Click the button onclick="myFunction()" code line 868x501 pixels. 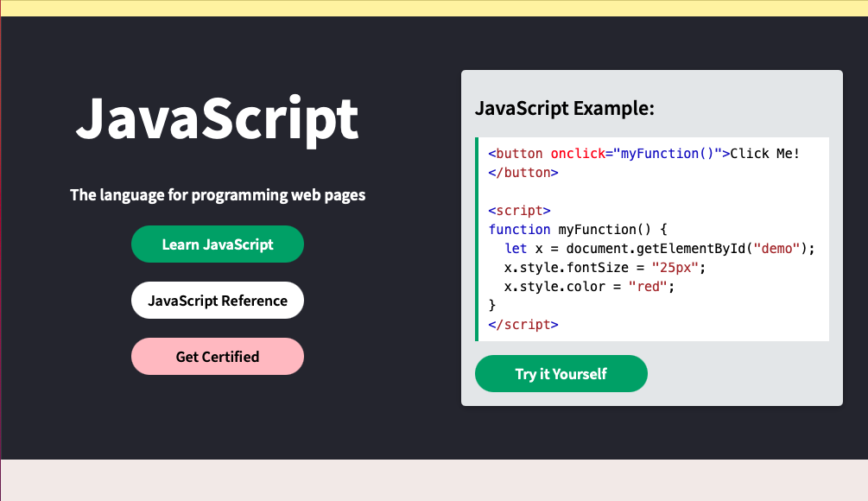[x=643, y=154]
